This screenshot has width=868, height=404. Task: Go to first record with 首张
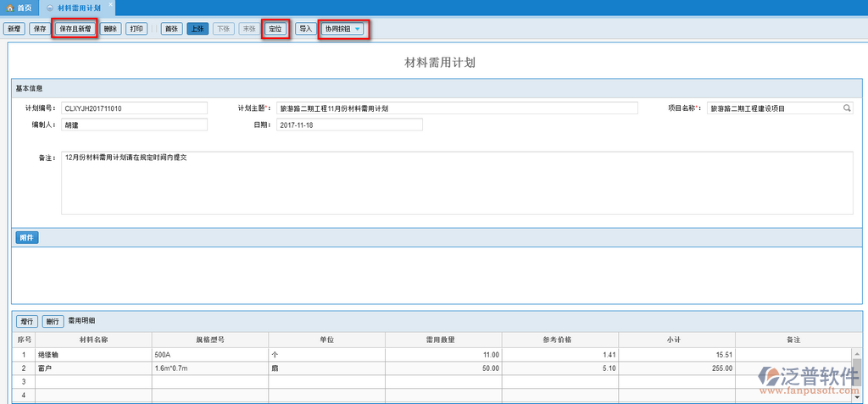click(x=171, y=29)
